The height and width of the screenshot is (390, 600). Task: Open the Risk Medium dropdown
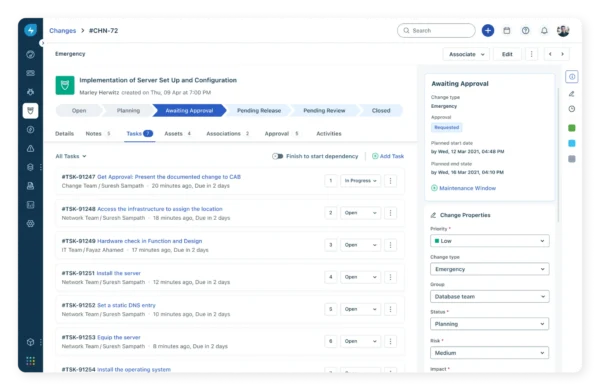coord(490,353)
